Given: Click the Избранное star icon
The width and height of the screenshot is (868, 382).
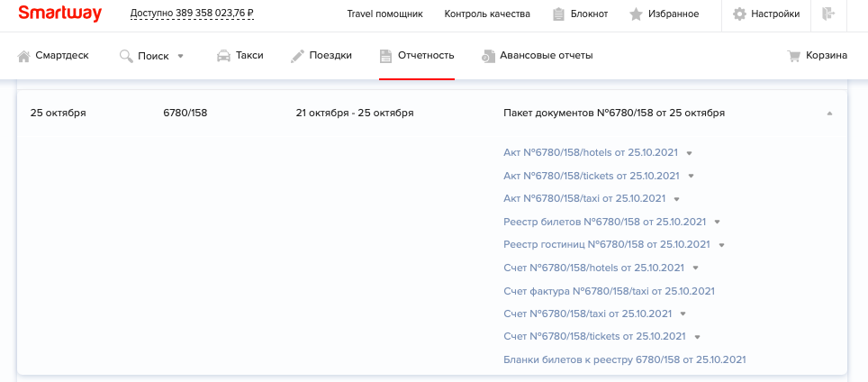Looking at the screenshot, I should pos(636,14).
